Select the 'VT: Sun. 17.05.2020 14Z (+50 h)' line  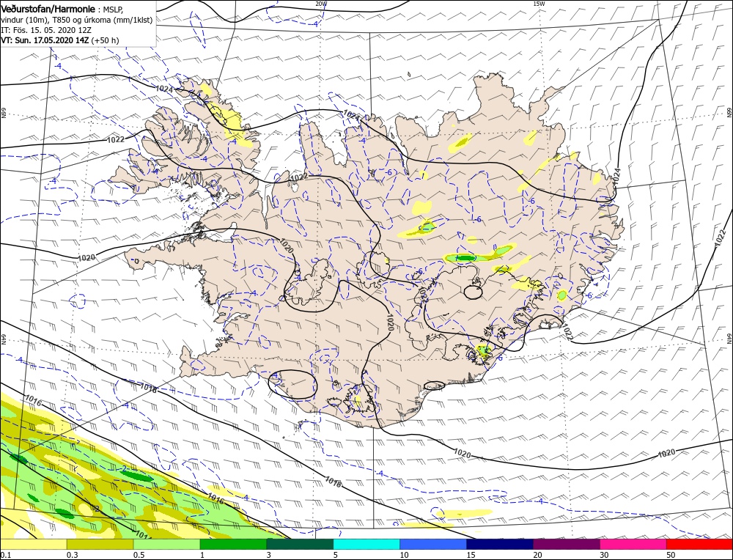60,40
